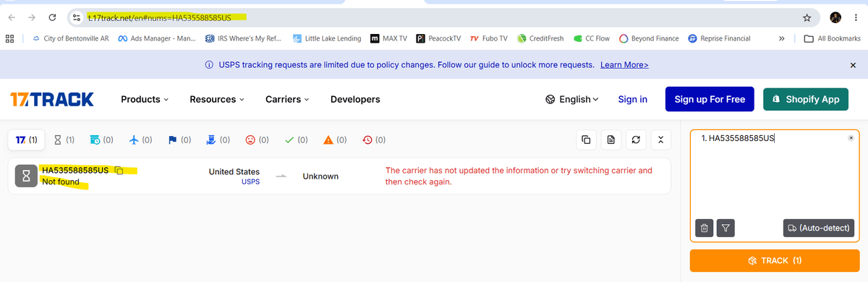This screenshot has width=868, height=282.
Task: Open the Shopify App button
Action: pyautogui.click(x=805, y=99)
